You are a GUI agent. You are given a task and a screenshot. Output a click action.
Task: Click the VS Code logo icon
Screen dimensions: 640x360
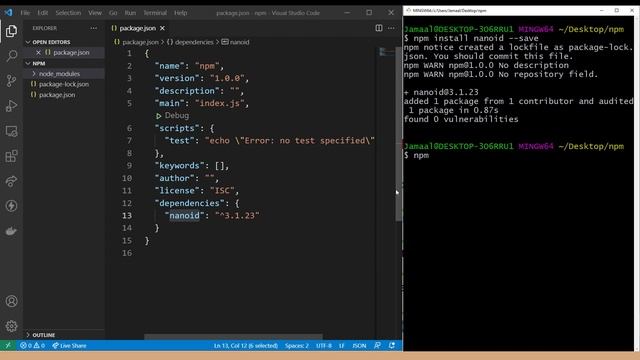(x=8, y=13)
